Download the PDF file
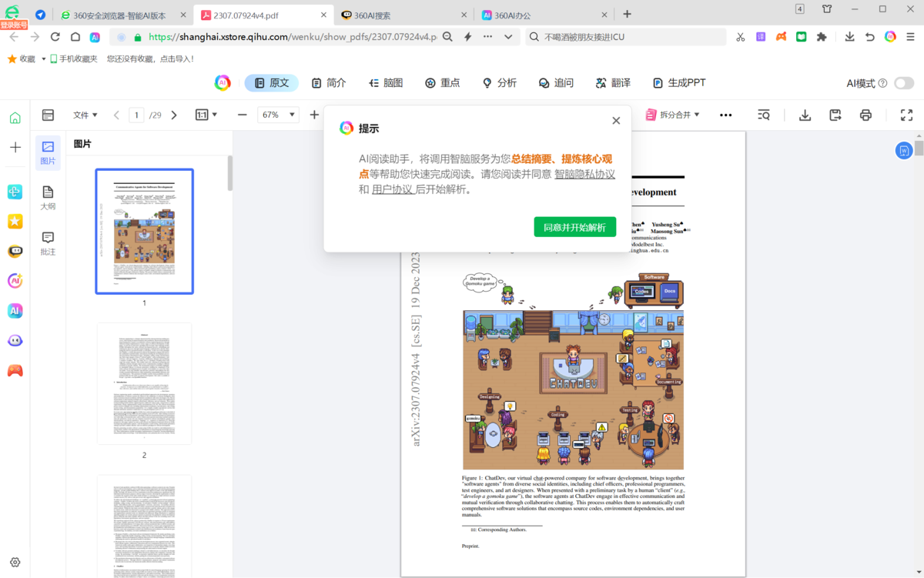924x578 pixels. [x=804, y=114]
